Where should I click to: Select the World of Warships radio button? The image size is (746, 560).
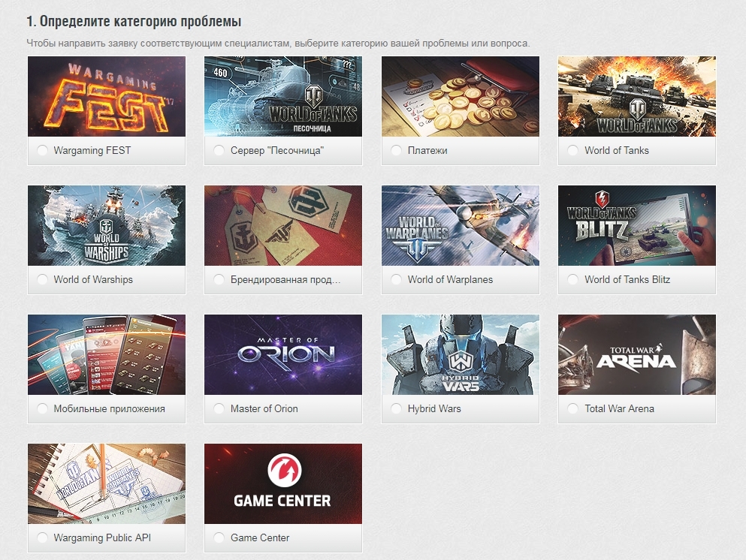tap(42, 279)
